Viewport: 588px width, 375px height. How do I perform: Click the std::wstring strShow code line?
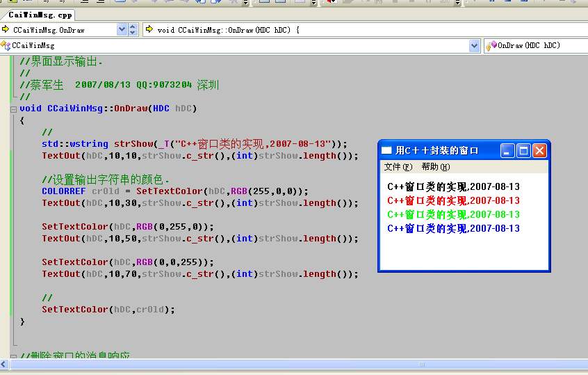point(195,144)
